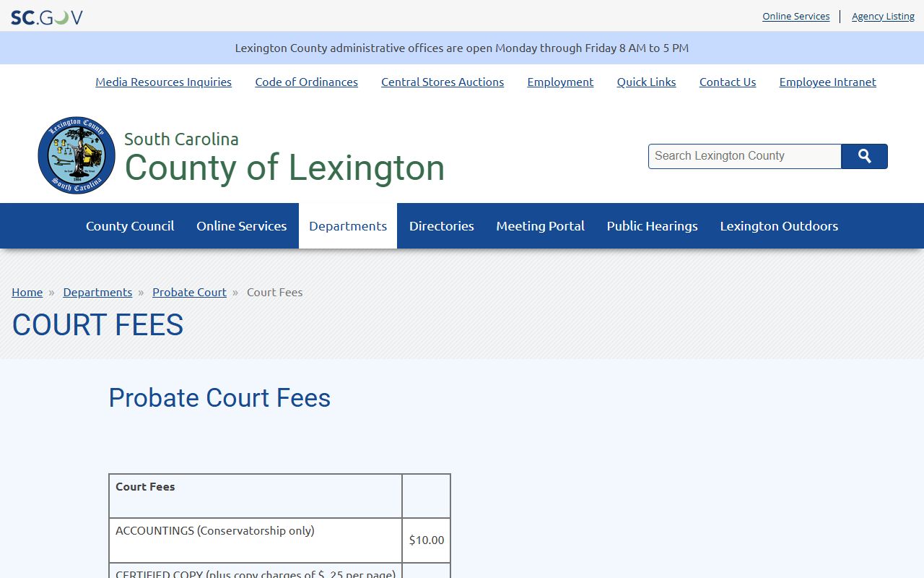Viewport: 924px width, 578px height.
Task: Go to Media Resources Inquiries
Action: coord(164,82)
